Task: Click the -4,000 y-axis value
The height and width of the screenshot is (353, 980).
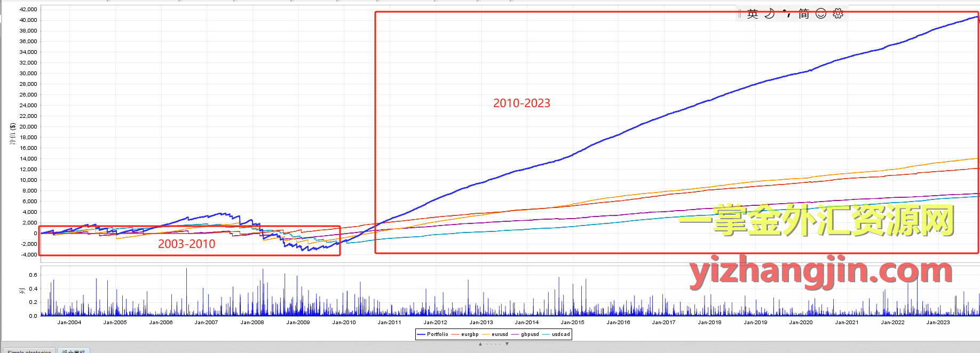Action: coord(28,255)
